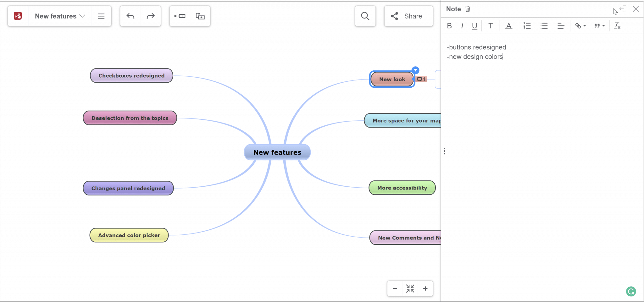Toggle italic formatting in the note

[462, 26]
